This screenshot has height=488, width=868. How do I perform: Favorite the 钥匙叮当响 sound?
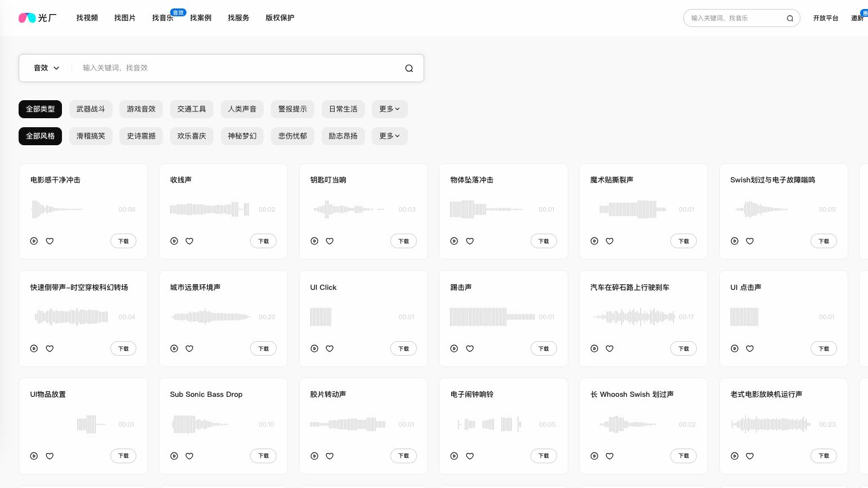[x=330, y=241]
